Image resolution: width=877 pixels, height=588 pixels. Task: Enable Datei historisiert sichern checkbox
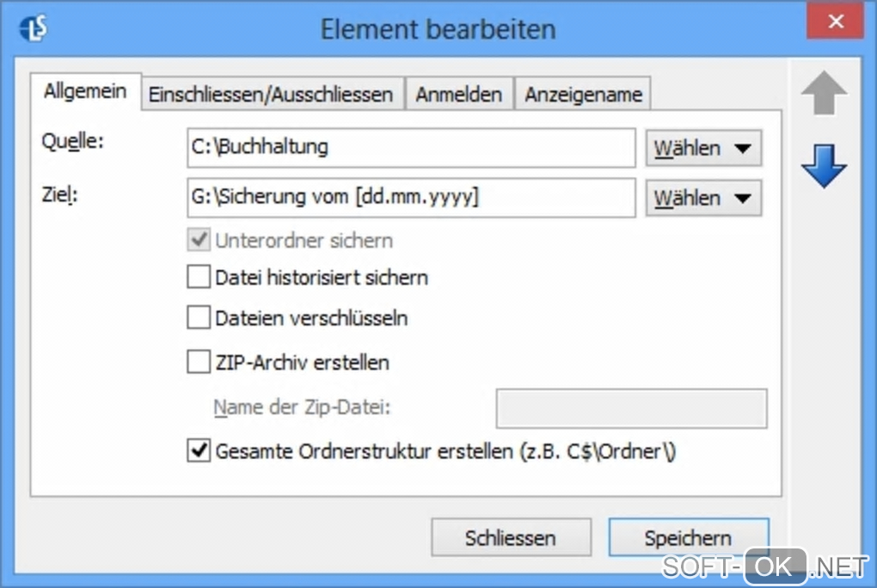199,278
